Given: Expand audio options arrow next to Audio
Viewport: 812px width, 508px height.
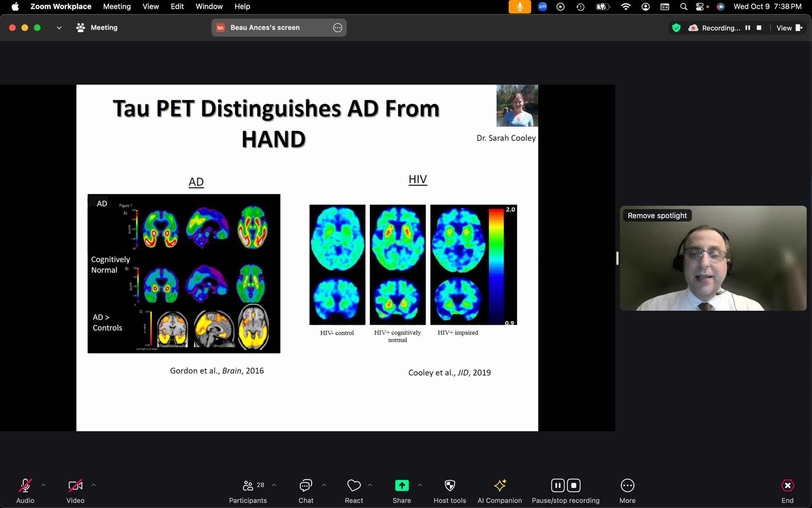Looking at the screenshot, I should coord(44,485).
